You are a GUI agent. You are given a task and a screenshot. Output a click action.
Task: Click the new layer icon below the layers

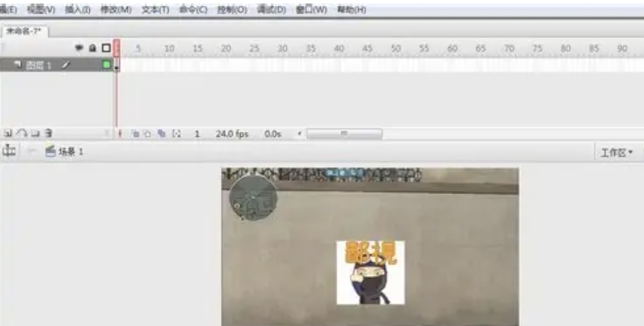8,133
